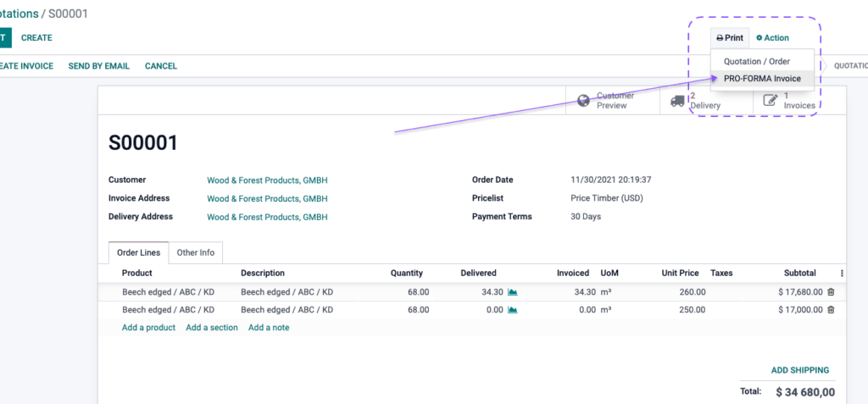Open delivered forecast chart icon for first line

(x=513, y=291)
